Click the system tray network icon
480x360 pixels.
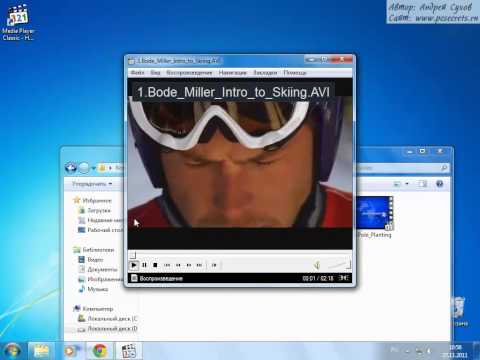coord(419,351)
